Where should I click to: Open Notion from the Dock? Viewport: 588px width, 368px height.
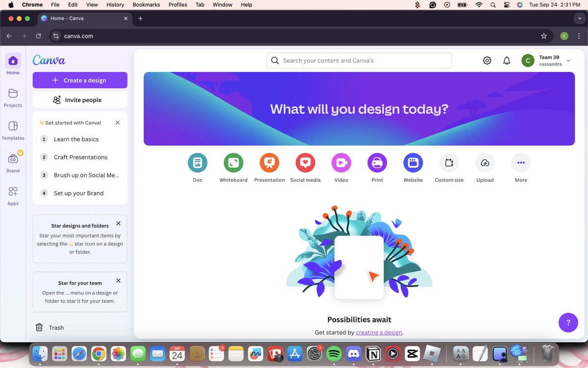(x=373, y=353)
